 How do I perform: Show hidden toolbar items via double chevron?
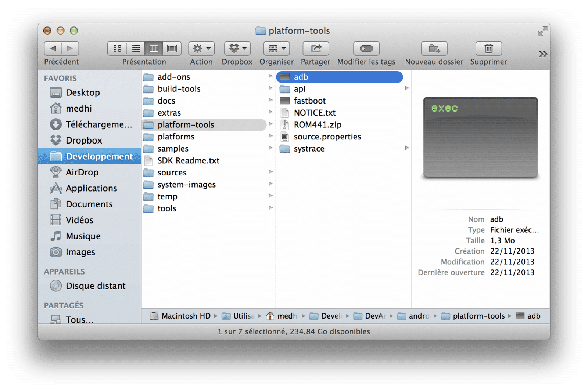point(543,54)
